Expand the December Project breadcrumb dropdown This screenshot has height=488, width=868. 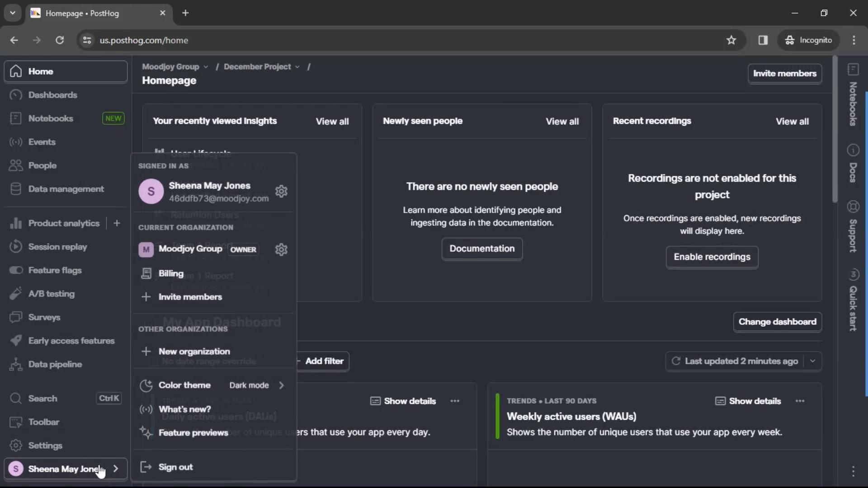(297, 67)
